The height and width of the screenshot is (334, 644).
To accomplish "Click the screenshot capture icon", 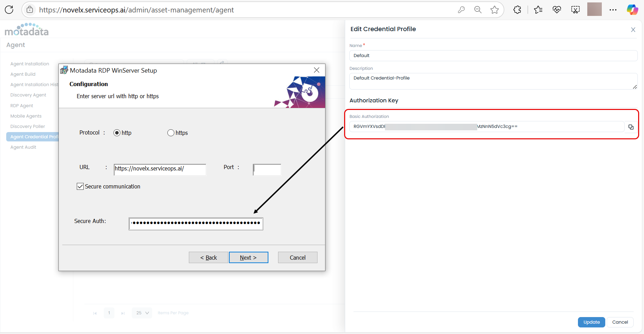I will (x=576, y=10).
